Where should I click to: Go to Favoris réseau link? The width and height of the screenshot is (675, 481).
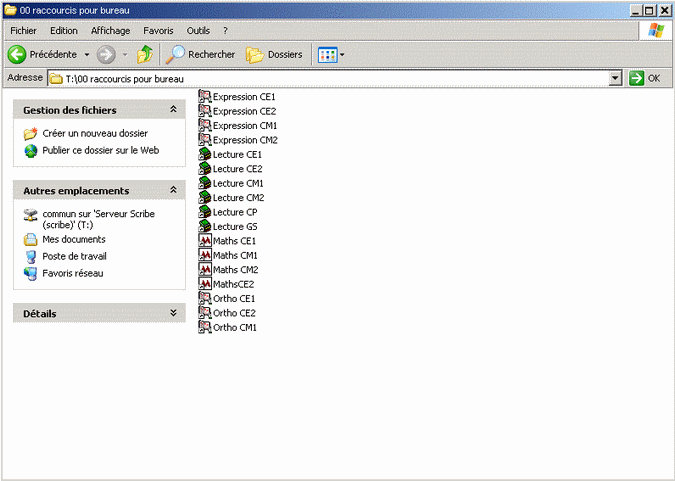tap(73, 273)
